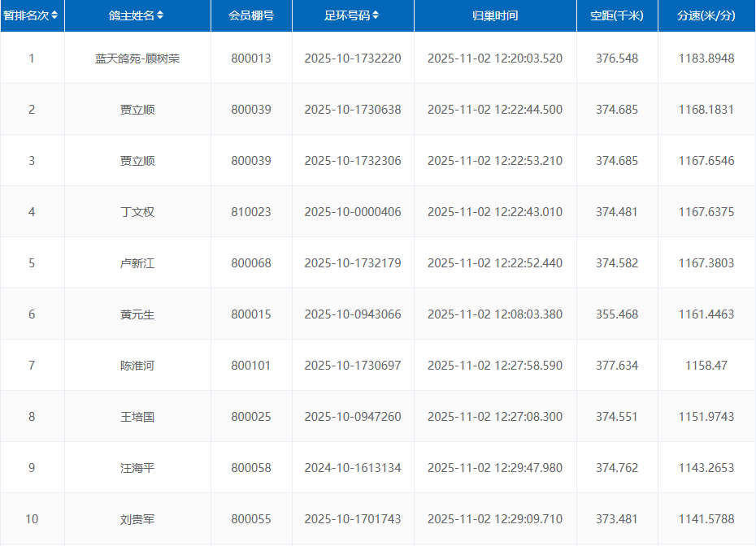Click the 空距(千米) column header
Image resolution: width=756 pixels, height=546 pixels.
click(x=617, y=16)
